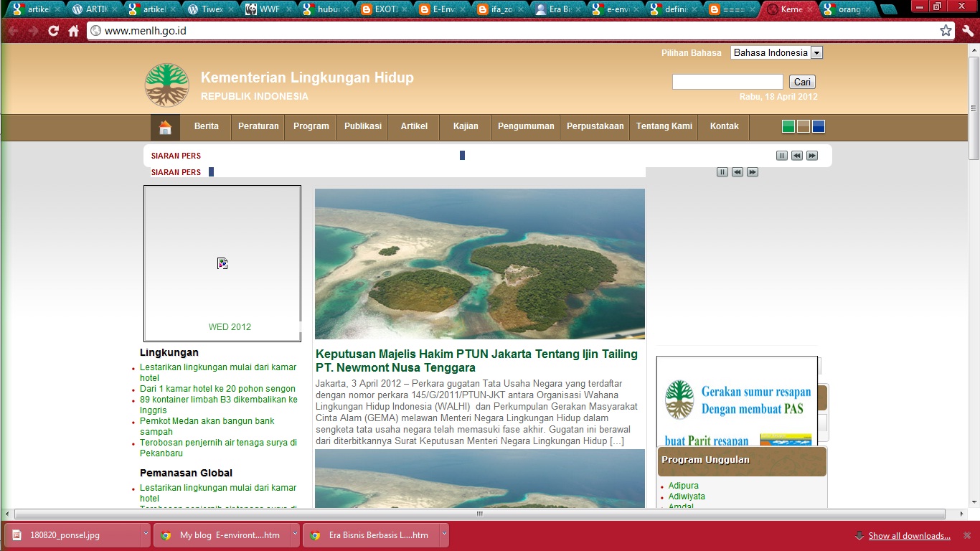Open Terobosan penjernih air tenaga surya di Pekanbaru
This screenshot has height=551, width=980.
click(218, 448)
